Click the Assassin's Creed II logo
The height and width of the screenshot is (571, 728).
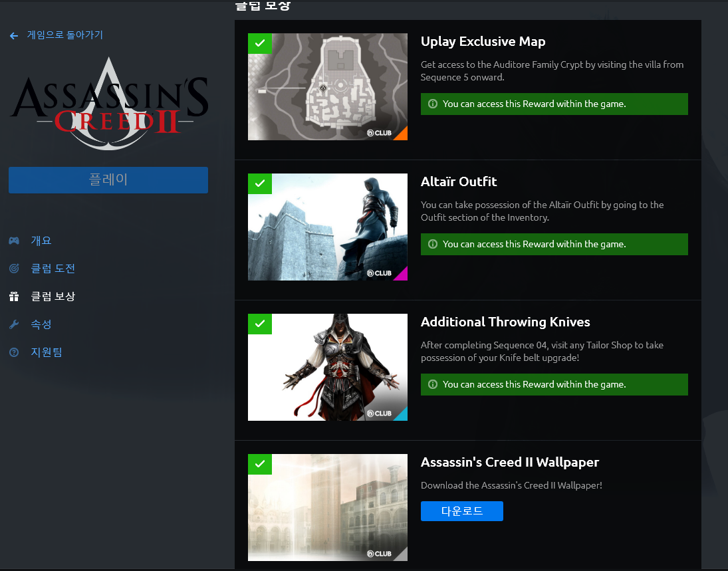click(x=108, y=104)
